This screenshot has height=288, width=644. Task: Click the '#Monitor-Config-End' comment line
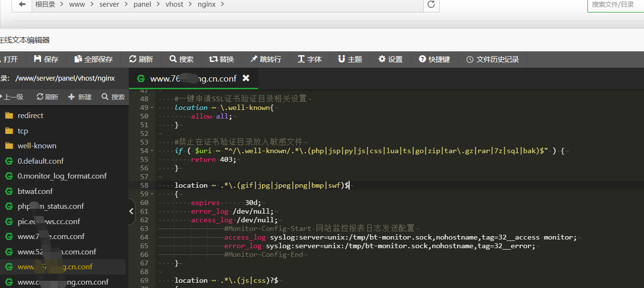pyautogui.click(x=264, y=254)
